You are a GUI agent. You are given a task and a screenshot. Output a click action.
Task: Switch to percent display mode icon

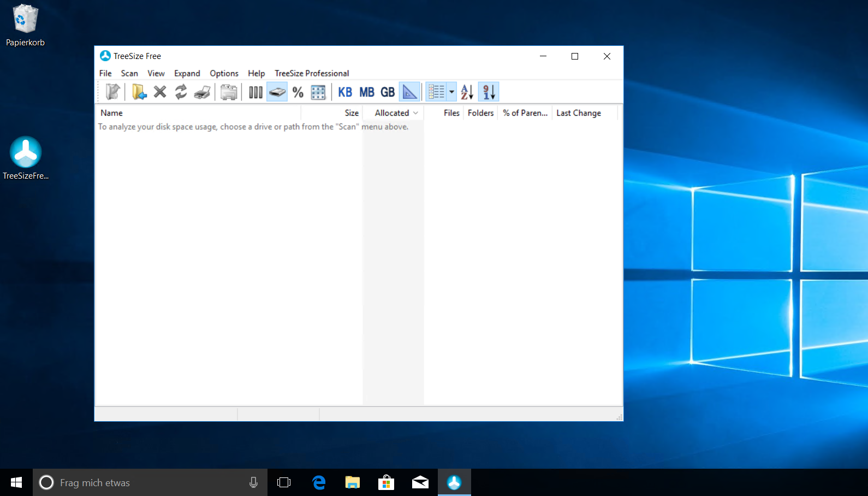pos(298,92)
